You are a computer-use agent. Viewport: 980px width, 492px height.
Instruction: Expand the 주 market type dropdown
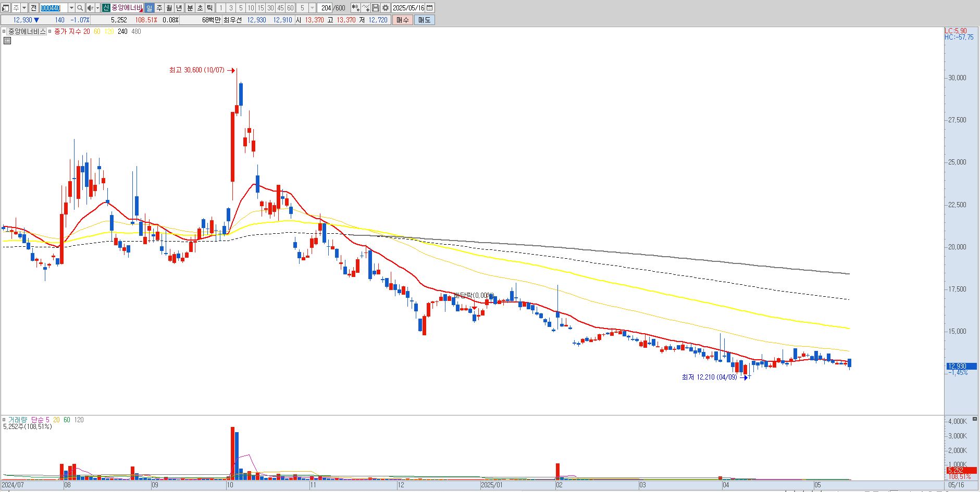click(24, 8)
